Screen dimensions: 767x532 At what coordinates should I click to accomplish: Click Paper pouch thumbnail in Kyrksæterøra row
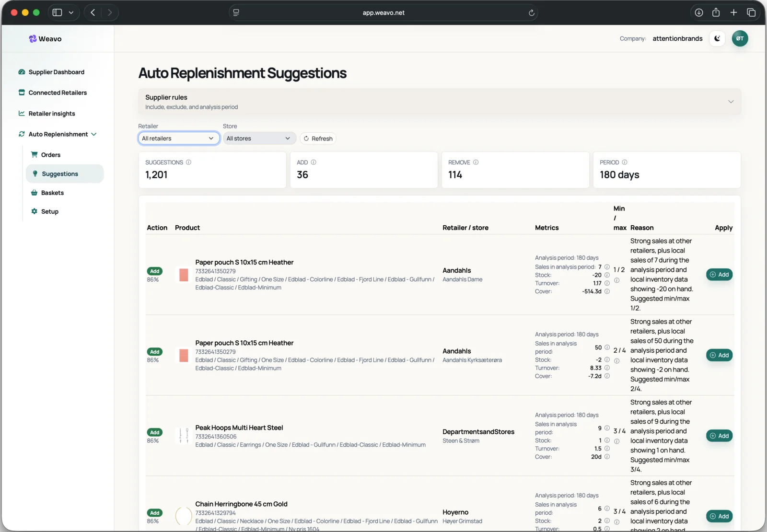184,355
